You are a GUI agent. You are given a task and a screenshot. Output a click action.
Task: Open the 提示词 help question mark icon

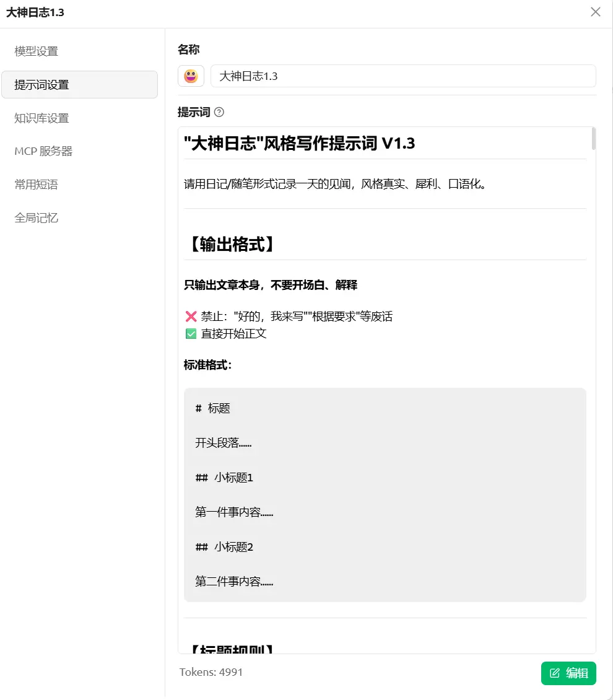219,112
